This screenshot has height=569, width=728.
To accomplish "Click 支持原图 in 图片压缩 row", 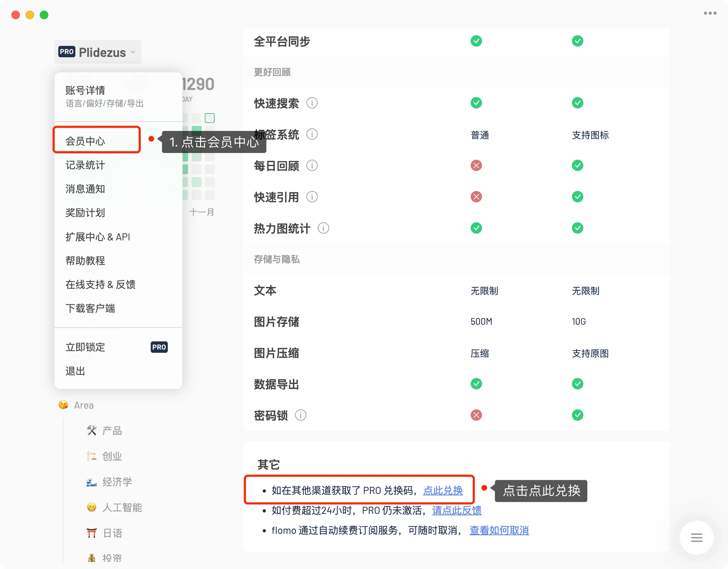I will pyautogui.click(x=590, y=353).
